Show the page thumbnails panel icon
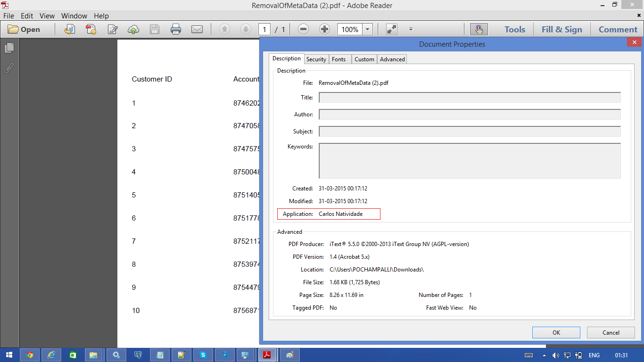The image size is (644, 362). [x=9, y=48]
